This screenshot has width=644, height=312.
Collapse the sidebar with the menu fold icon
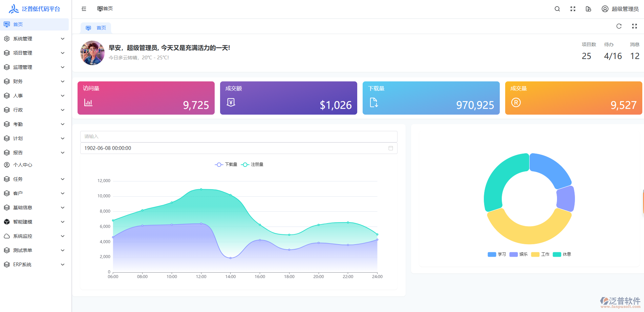pos(84,9)
